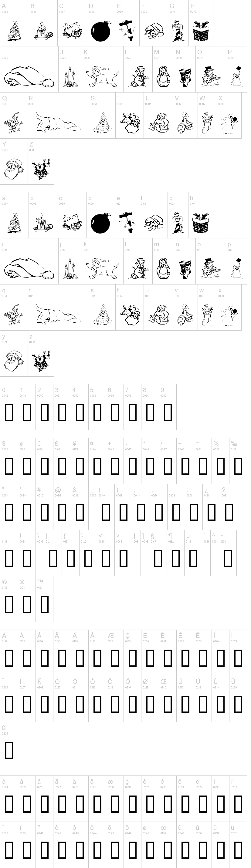
Task: Click the missing glyph cell for ß
Action: pos(9,750)
